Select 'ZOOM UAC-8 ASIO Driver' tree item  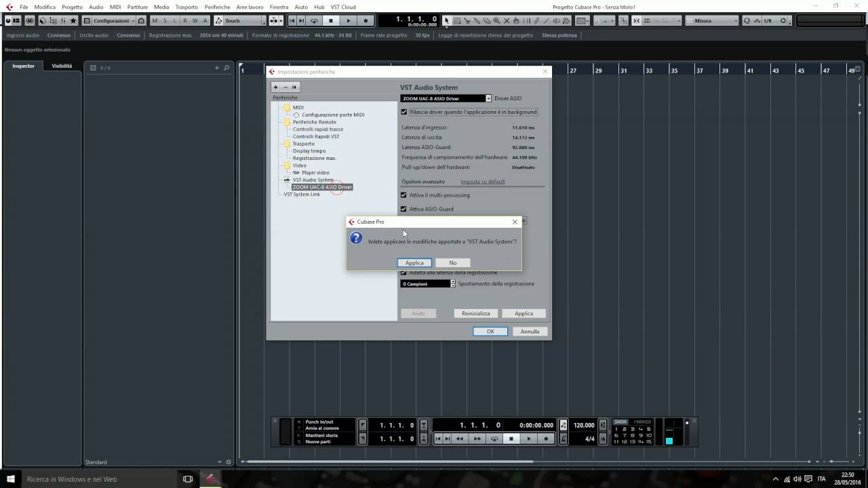coord(322,187)
